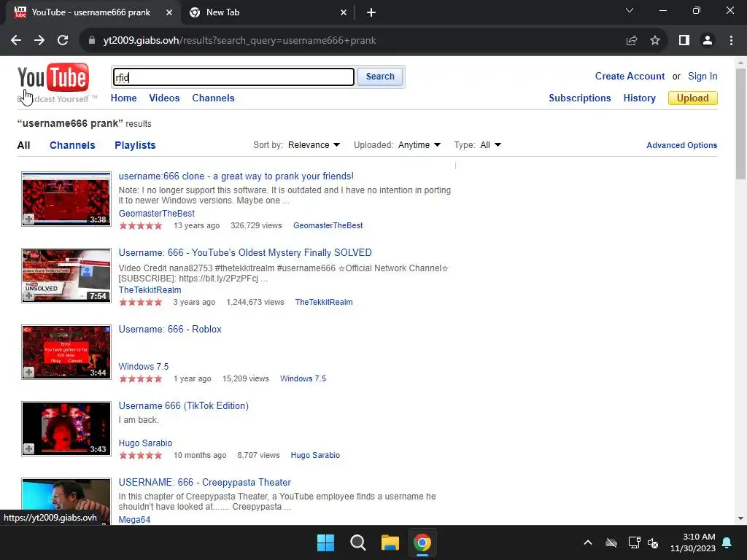Go forward in browser history

(x=39, y=41)
